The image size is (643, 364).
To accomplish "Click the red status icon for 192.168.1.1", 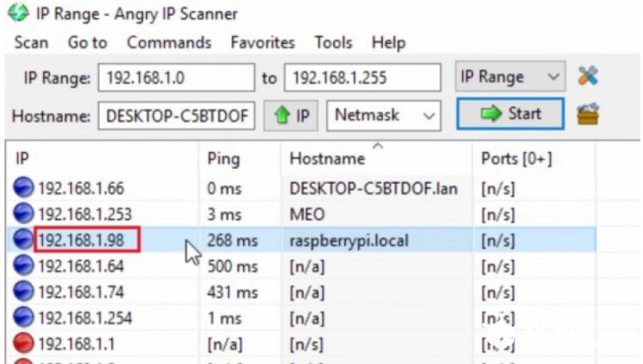I will click(23, 343).
